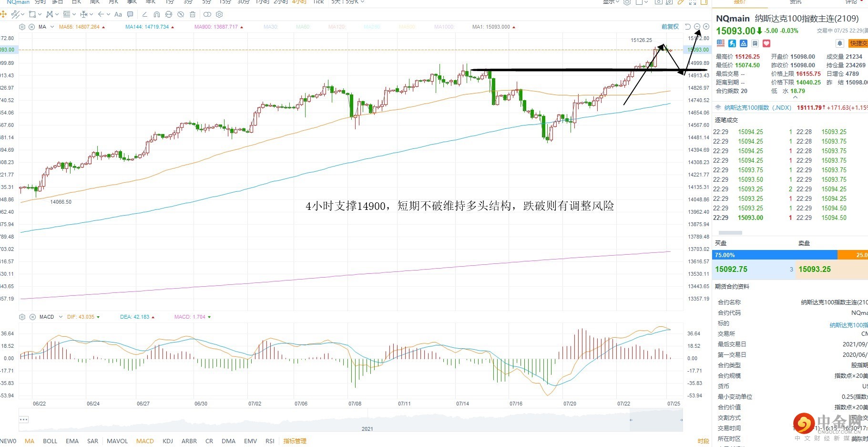Toggle lock drawings icon

[x=169, y=14]
